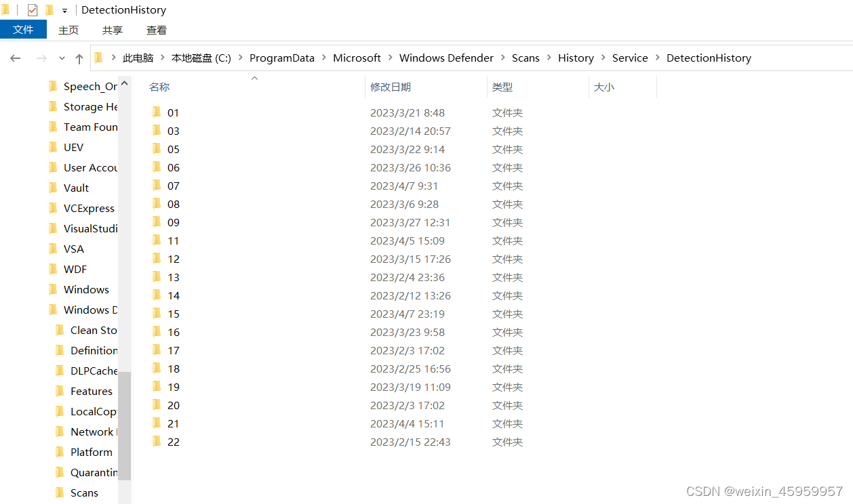Screen dimensions: 853x504
Task: Switch to the 查看 ribbon tab
Action: [x=156, y=30]
